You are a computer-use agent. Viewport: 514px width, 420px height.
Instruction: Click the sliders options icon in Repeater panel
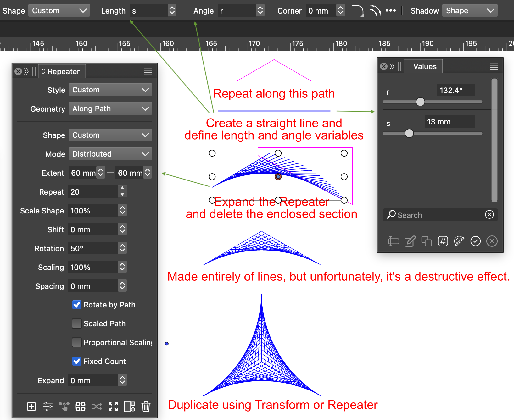pyautogui.click(x=48, y=406)
